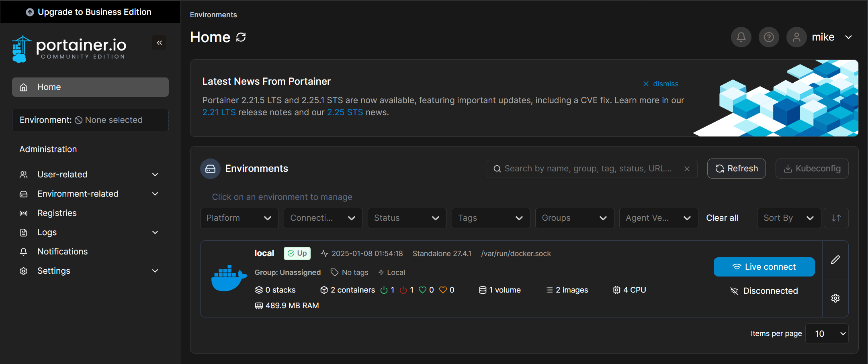
Task: Click the Environment None selected box
Action: click(90, 120)
